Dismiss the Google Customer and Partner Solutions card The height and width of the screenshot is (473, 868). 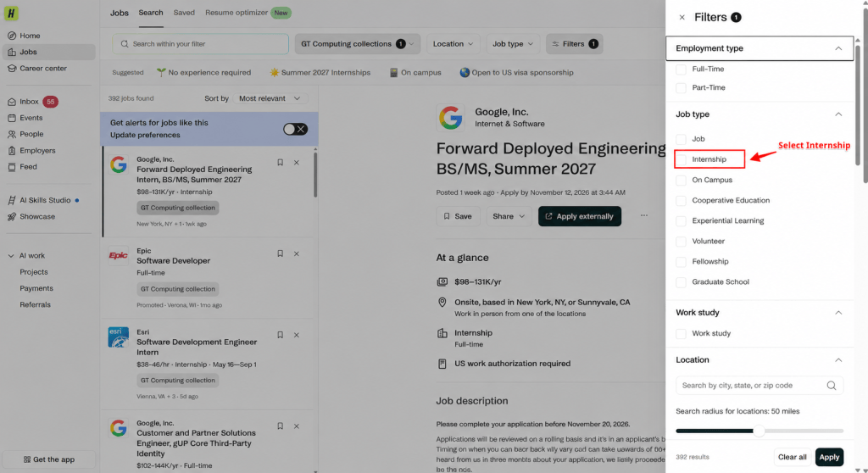point(297,426)
